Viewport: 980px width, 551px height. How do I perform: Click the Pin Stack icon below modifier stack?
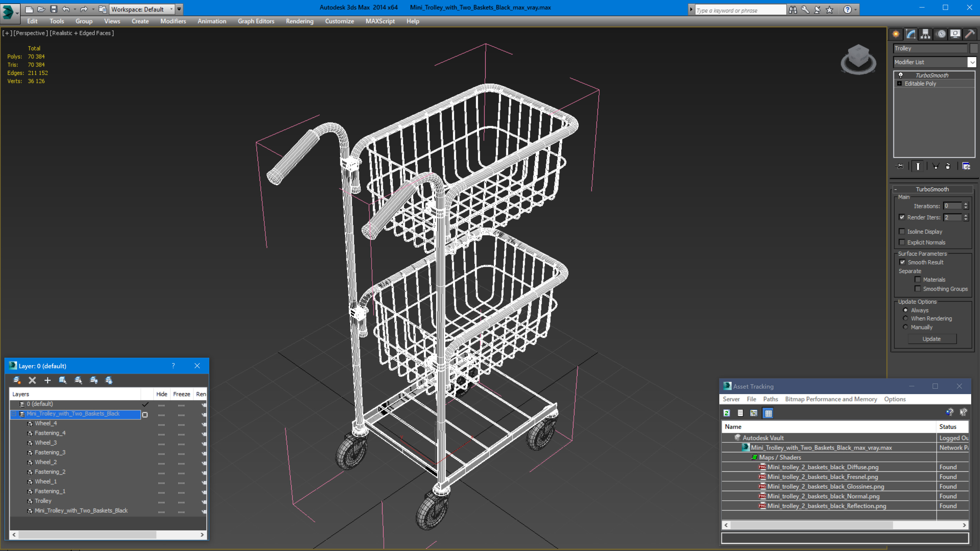(x=900, y=166)
